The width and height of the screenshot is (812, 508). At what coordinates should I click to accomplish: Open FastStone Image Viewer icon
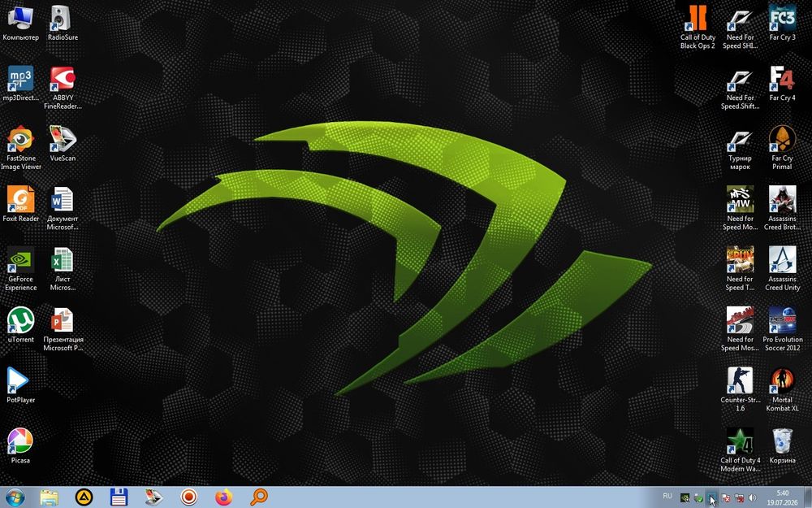21,148
